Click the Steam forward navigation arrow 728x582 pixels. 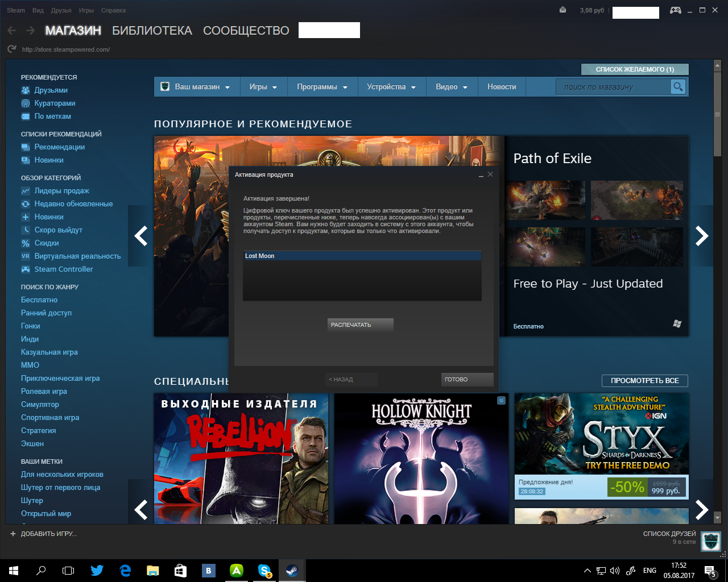[30, 31]
